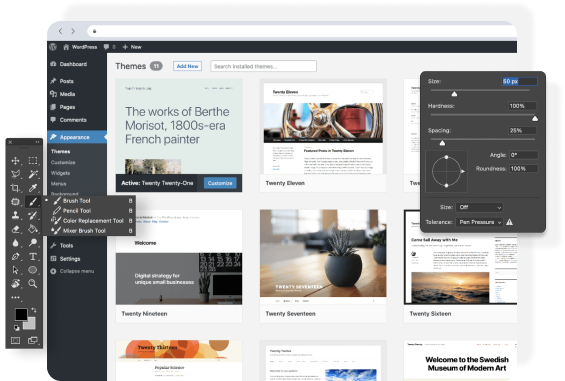Screen dimensions: 565x381
Task: Click WordPress site name in admin bar
Action: pos(80,47)
